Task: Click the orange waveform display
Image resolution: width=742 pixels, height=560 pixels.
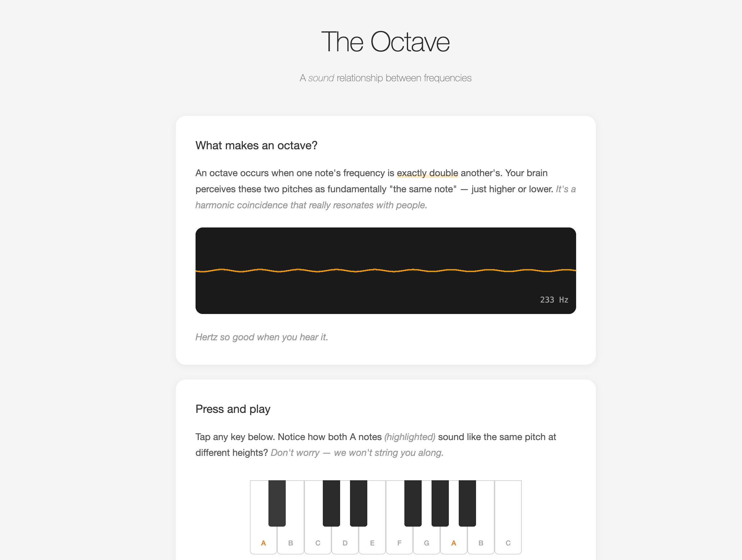Action: point(386,270)
